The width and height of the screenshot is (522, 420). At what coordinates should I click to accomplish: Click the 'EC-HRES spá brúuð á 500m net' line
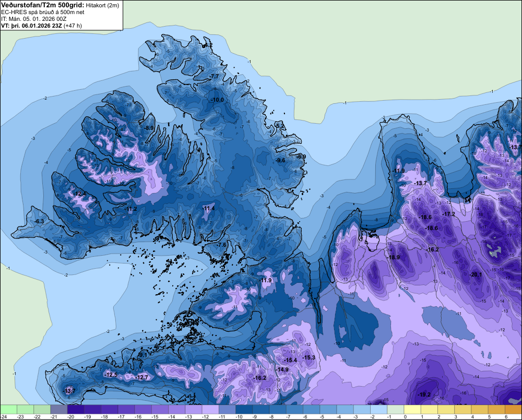(x=43, y=12)
